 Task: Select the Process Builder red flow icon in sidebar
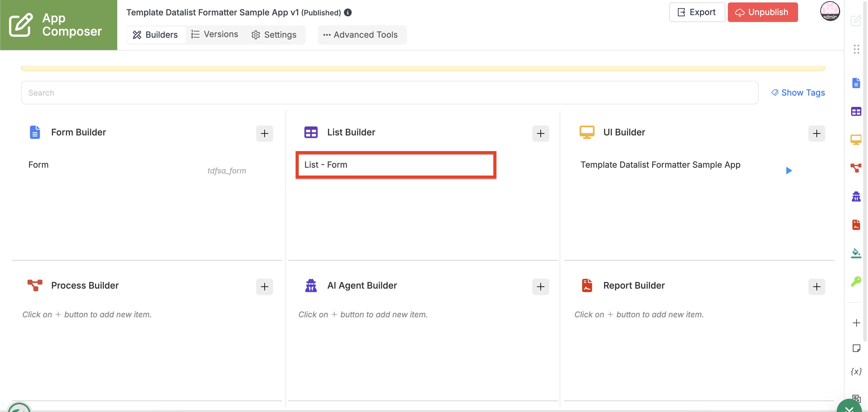pos(856,168)
